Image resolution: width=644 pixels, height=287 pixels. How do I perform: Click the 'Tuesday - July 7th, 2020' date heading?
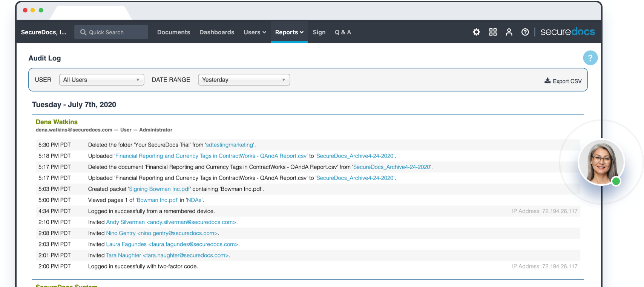(x=74, y=105)
